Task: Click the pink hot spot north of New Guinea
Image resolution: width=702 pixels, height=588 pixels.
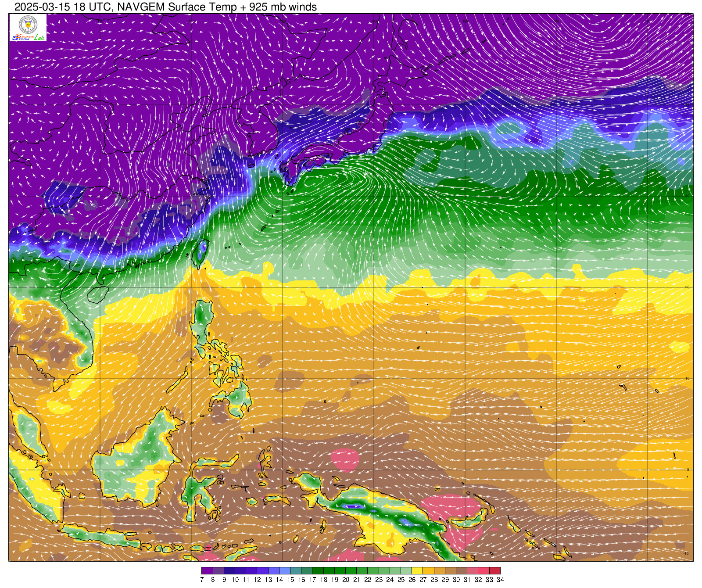Action: pyautogui.click(x=345, y=459)
